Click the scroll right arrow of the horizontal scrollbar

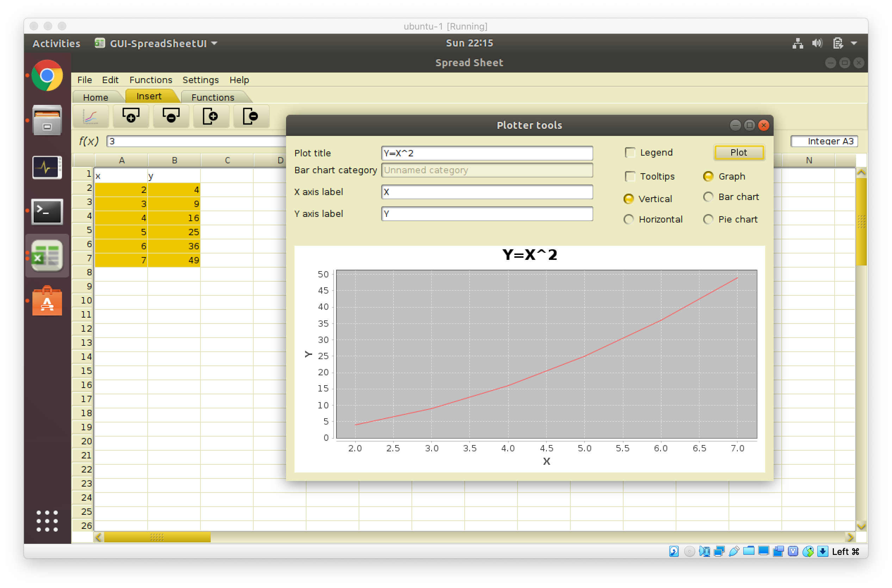coord(850,537)
